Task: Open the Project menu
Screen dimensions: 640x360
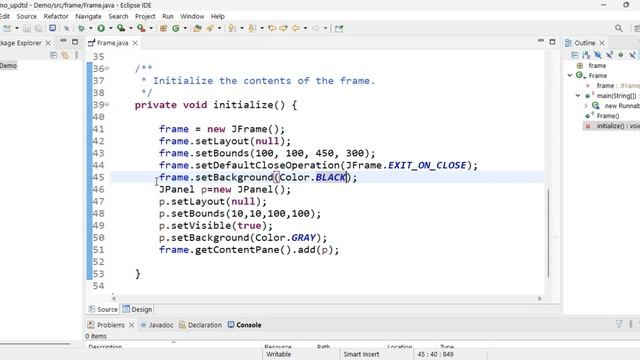Action: (x=145, y=16)
